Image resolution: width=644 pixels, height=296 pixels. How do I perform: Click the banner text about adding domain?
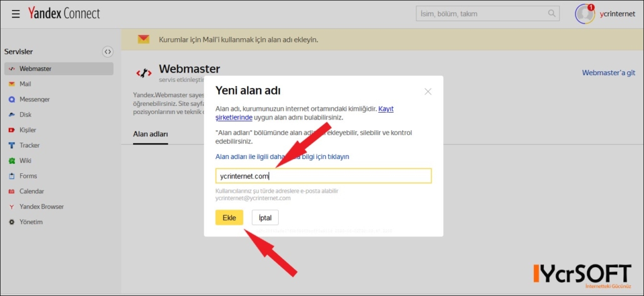coord(239,40)
